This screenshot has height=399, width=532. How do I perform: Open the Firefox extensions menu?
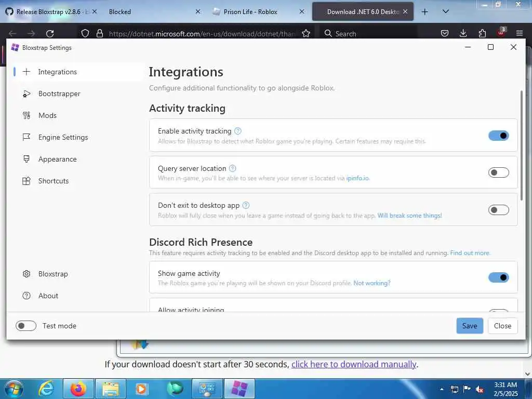[482, 33]
